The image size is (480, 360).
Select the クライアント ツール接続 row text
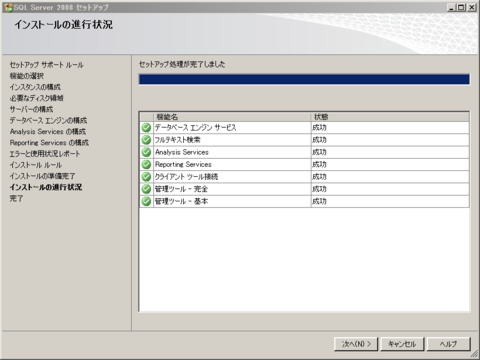coord(186,177)
